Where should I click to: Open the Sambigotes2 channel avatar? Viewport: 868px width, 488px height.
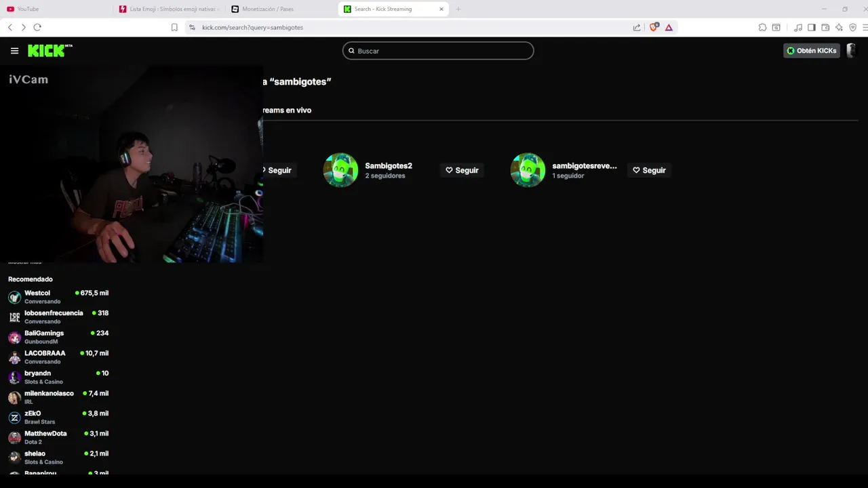(340, 170)
